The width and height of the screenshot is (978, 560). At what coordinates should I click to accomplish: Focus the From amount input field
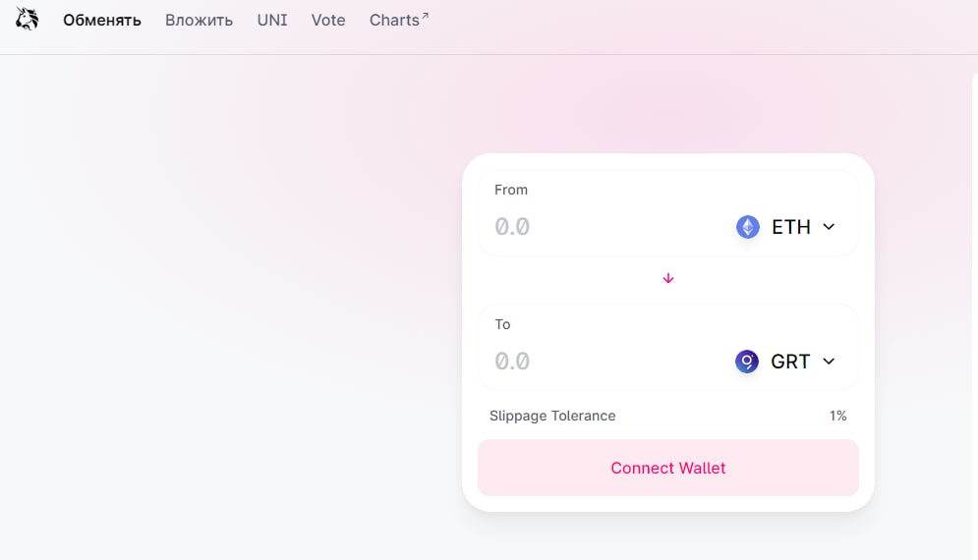click(605, 227)
